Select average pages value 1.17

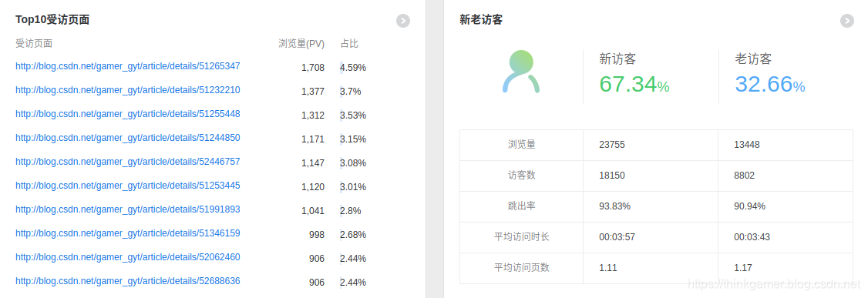tap(743, 268)
